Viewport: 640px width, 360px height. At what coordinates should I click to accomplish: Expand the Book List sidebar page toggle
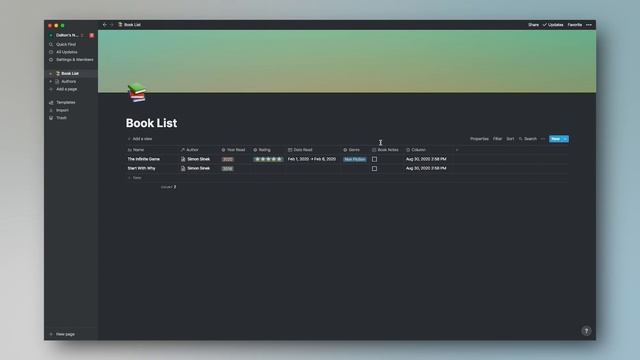pyautogui.click(x=51, y=73)
